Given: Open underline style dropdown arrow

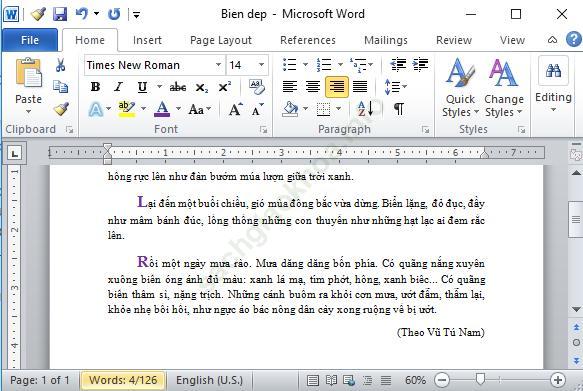Looking at the screenshot, I should (x=159, y=87).
